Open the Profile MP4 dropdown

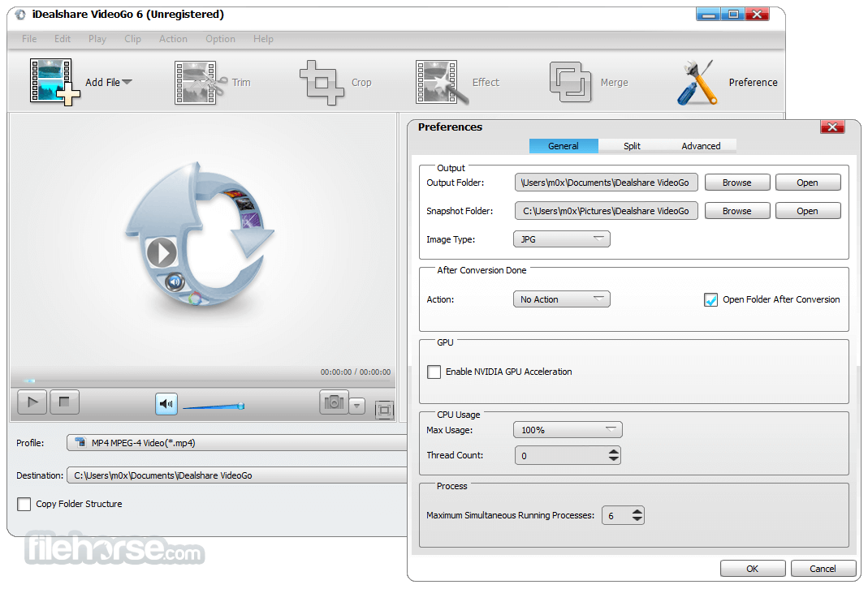click(x=237, y=443)
